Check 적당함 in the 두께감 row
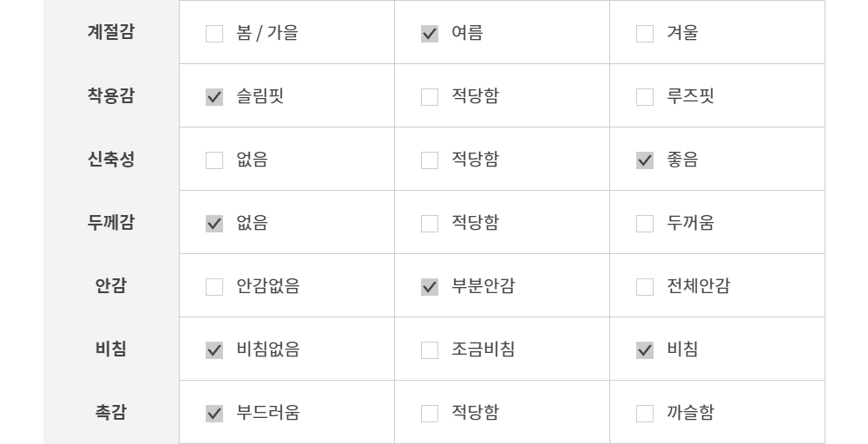The width and height of the screenshot is (868, 444). point(430,224)
